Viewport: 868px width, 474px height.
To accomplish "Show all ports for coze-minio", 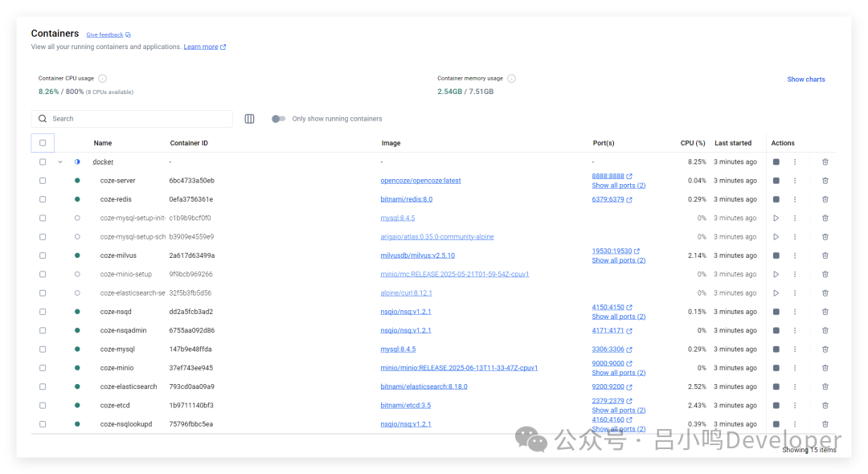I will pyautogui.click(x=618, y=373).
